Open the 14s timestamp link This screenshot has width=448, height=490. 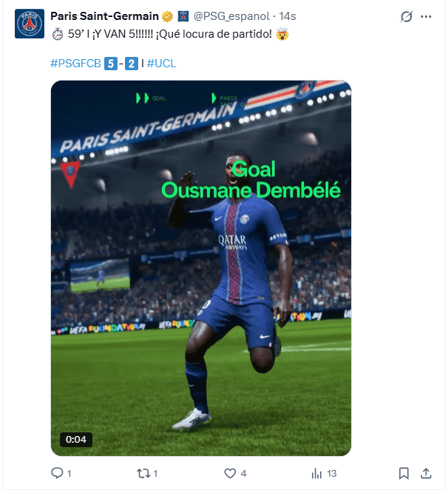tap(288, 16)
